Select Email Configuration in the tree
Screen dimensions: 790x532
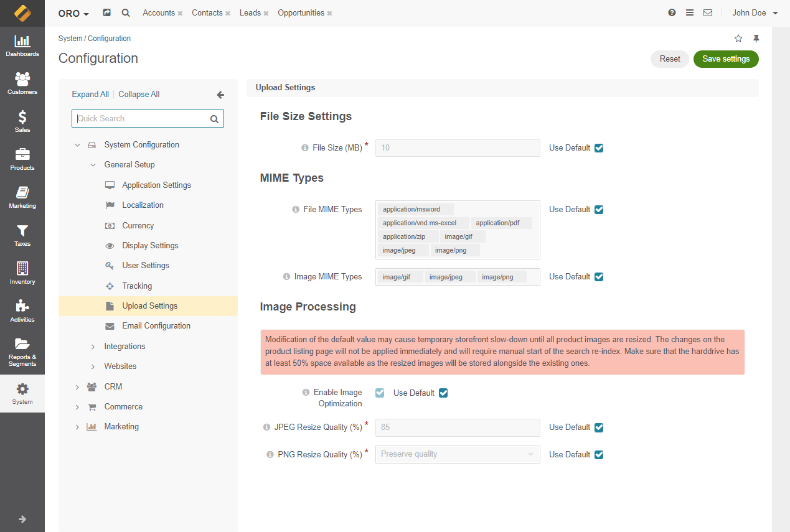(156, 326)
